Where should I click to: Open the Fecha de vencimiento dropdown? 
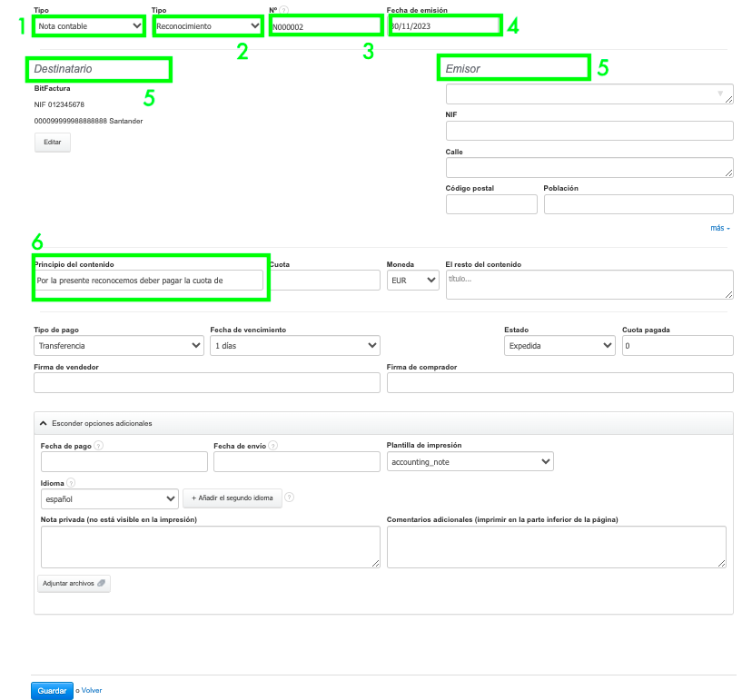tap(294, 346)
